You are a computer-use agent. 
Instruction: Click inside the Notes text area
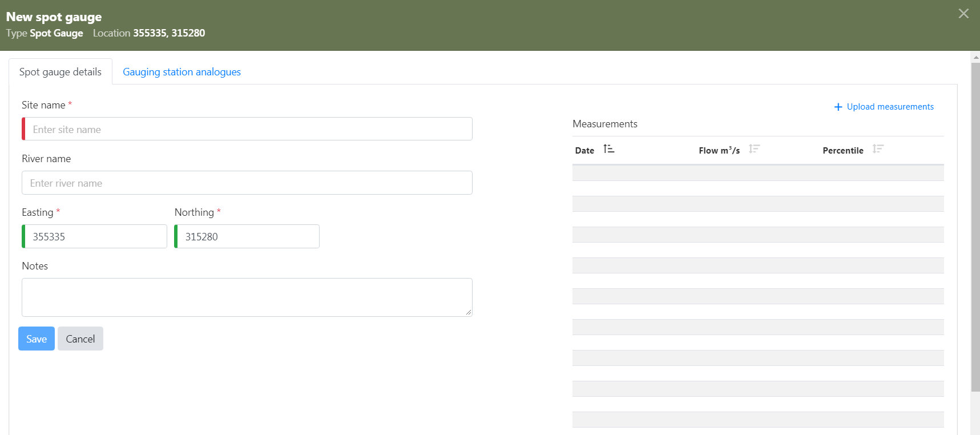tap(247, 297)
